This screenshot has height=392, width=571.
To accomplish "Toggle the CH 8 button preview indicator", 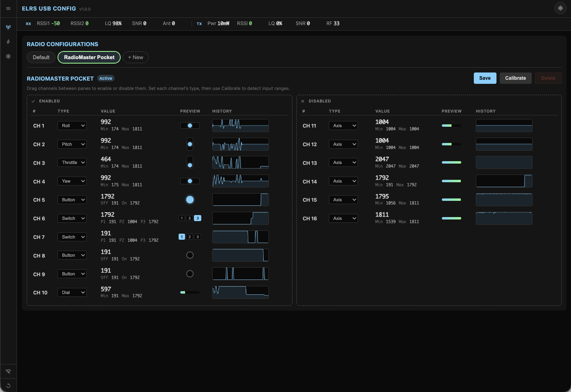I will click(190, 255).
